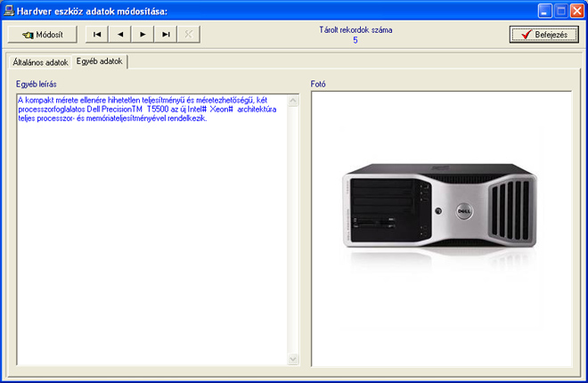This screenshot has width=588, height=383.
Task: Jump to the last record
Action: tap(166, 35)
